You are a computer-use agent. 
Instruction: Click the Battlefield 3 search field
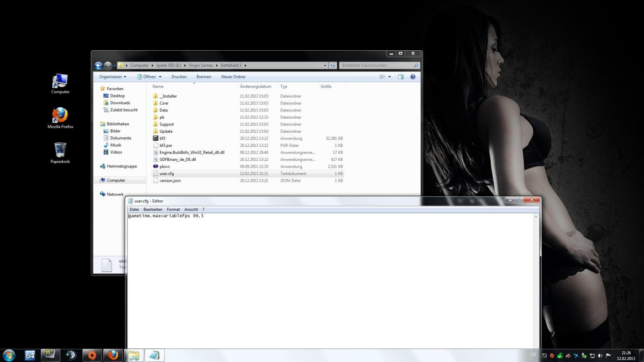[x=379, y=65]
